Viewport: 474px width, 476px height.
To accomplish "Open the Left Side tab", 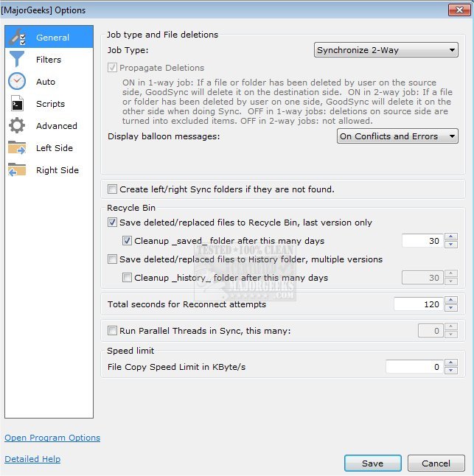I will [49, 148].
